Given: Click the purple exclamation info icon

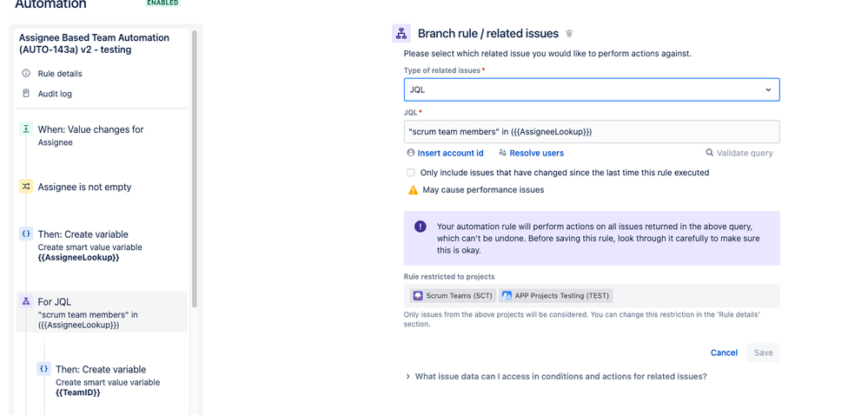Looking at the screenshot, I should click(x=421, y=227).
